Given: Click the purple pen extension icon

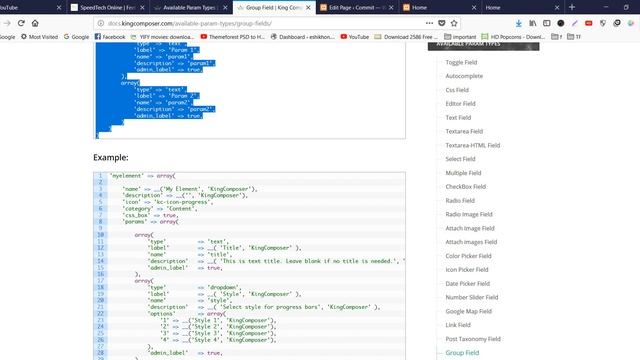Looking at the screenshot, I should point(575,23).
